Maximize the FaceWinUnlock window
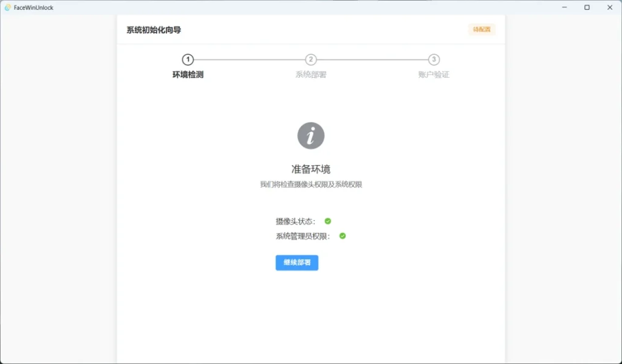This screenshot has height=364, width=622. (x=586, y=7)
